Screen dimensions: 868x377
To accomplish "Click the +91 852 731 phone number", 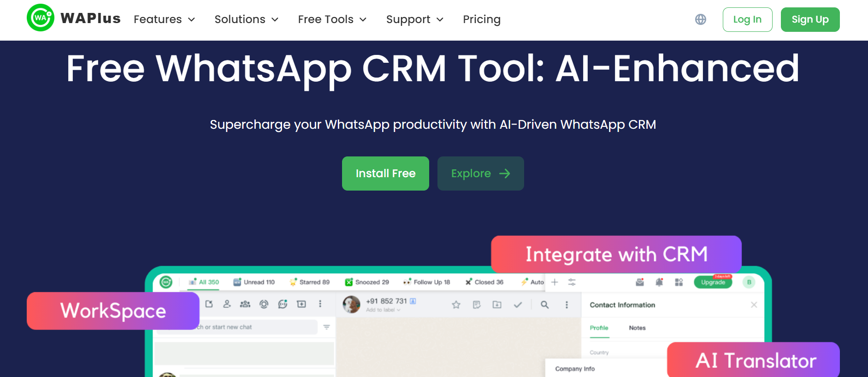I will pyautogui.click(x=386, y=301).
